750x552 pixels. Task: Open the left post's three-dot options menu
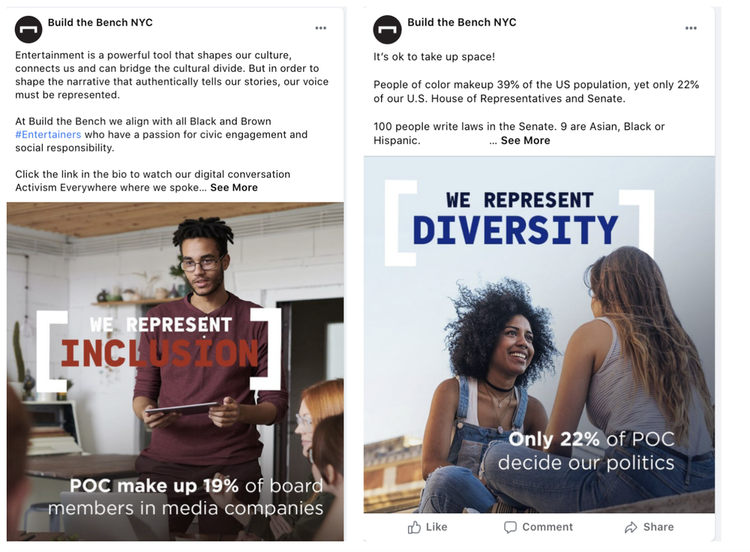click(x=320, y=28)
